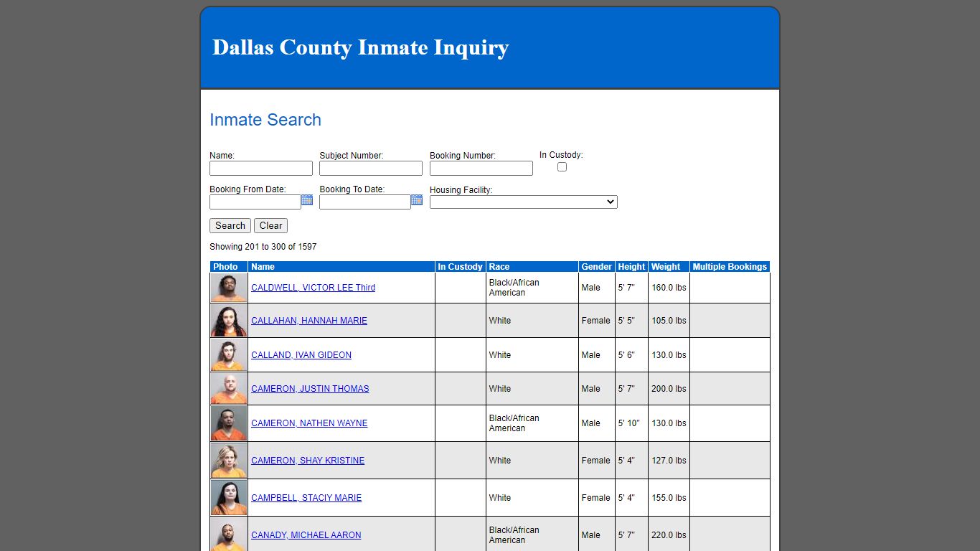Open Booking To Date calendar picker
This screenshot has height=551, width=980.
click(417, 200)
